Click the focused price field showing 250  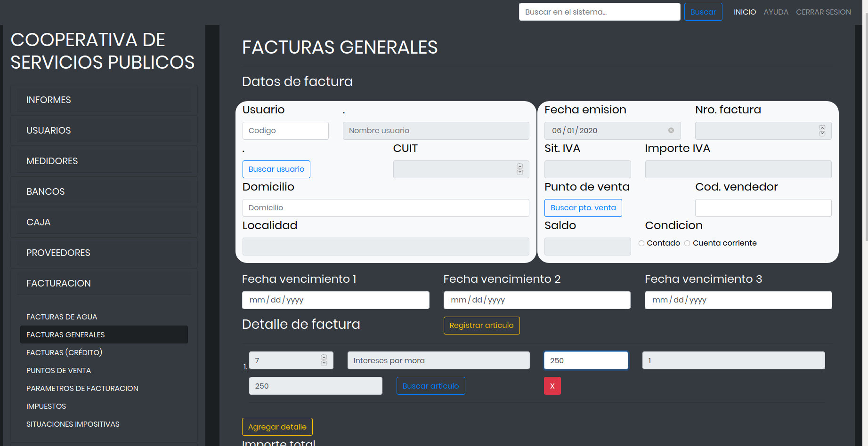click(x=586, y=360)
